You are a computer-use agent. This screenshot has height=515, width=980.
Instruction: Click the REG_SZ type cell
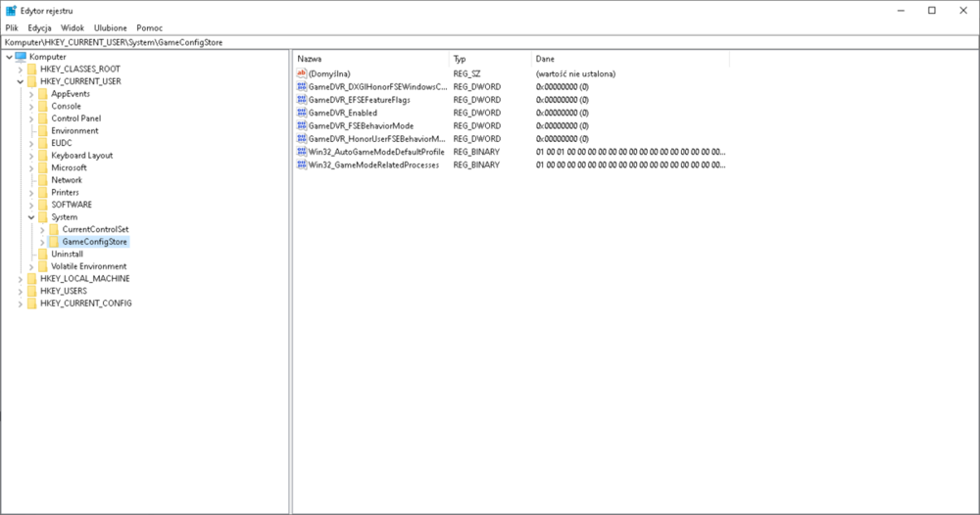click(x=466, y=73)
